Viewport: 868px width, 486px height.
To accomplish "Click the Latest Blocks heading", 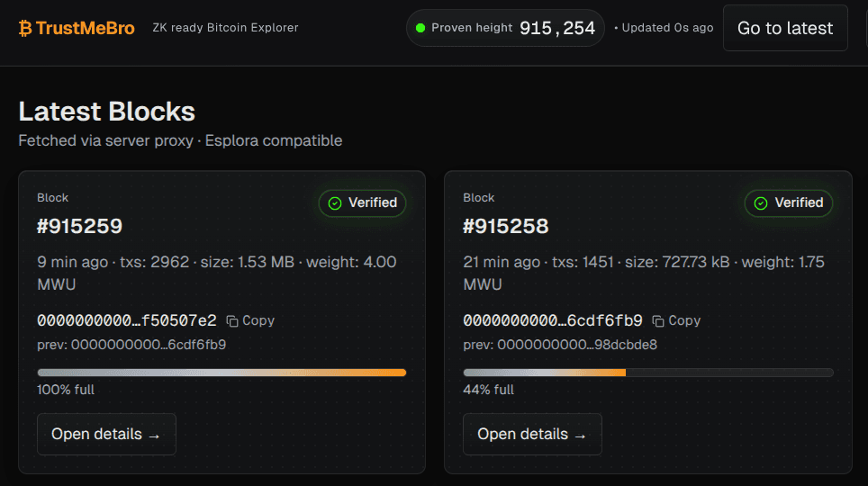I will 106,112.
